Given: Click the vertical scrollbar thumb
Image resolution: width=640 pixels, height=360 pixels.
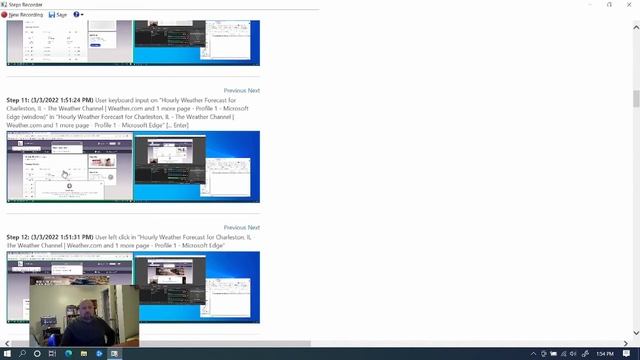Looking at the screenshot, I should point(636,99).
